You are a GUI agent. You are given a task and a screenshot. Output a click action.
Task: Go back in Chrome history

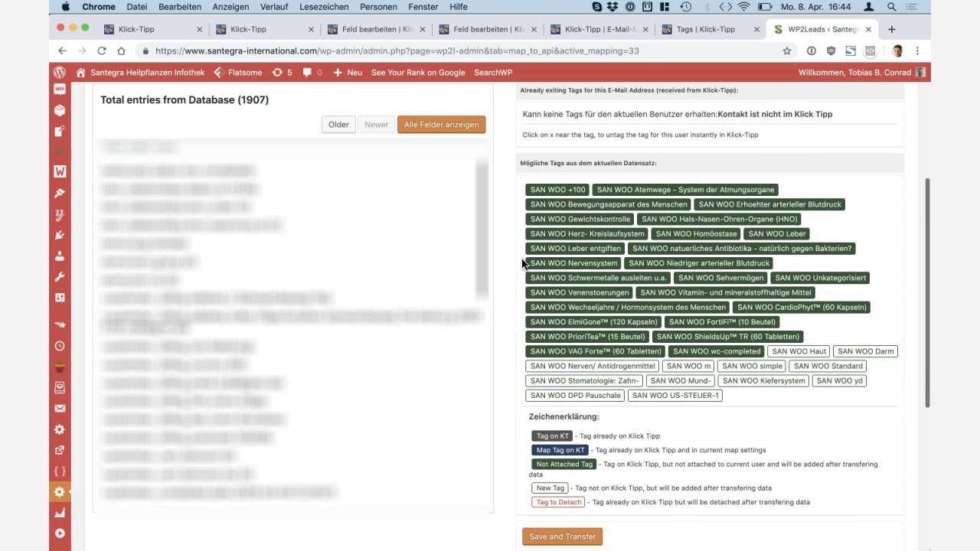coord(63,51)
